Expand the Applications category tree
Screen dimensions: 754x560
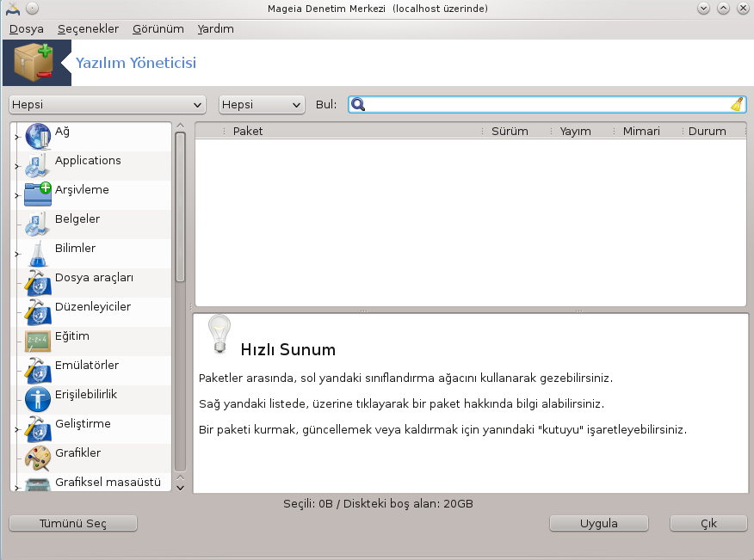pyautogui.click(x=17, y=166)
